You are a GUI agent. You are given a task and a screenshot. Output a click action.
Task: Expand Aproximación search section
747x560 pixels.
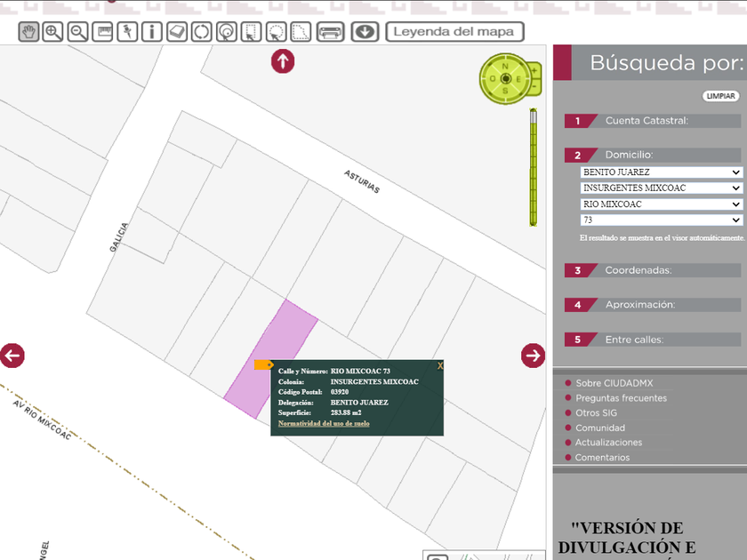pos(652,305)
